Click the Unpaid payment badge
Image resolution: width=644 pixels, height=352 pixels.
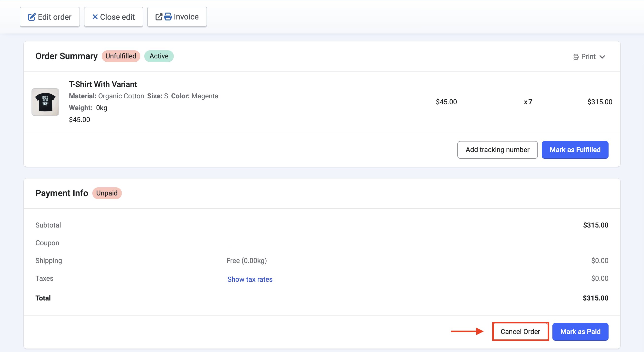click(107, 193)
